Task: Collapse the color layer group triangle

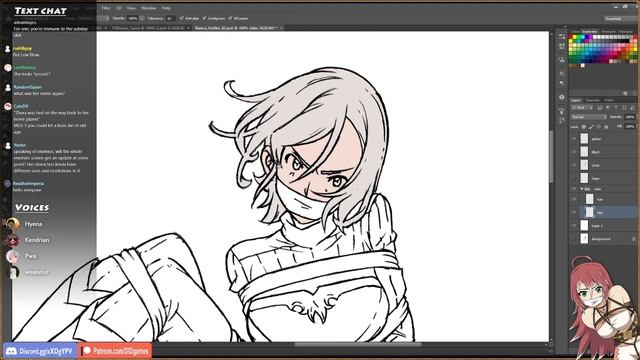Action: coord(582,189)
